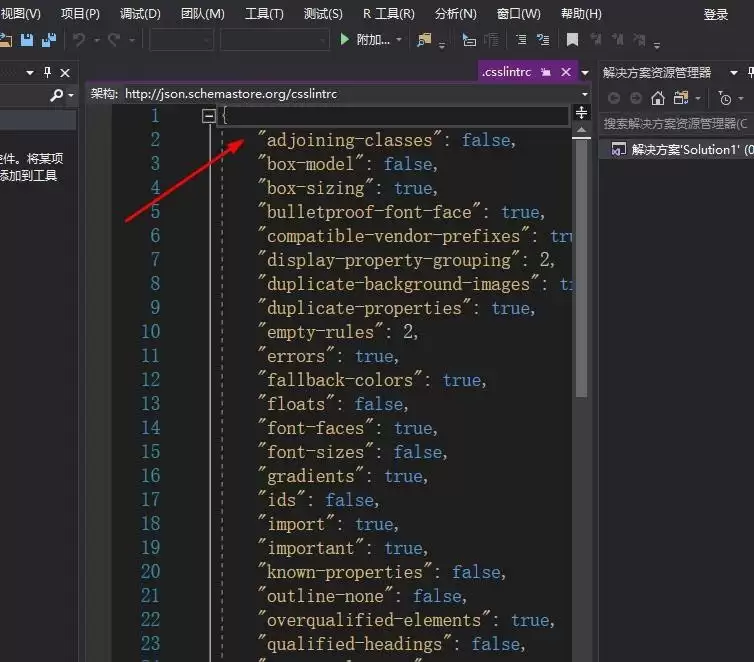Toggle auto-hide pin on left panel
The width and height of the screenshot is (754, 662).
[47, 73]
